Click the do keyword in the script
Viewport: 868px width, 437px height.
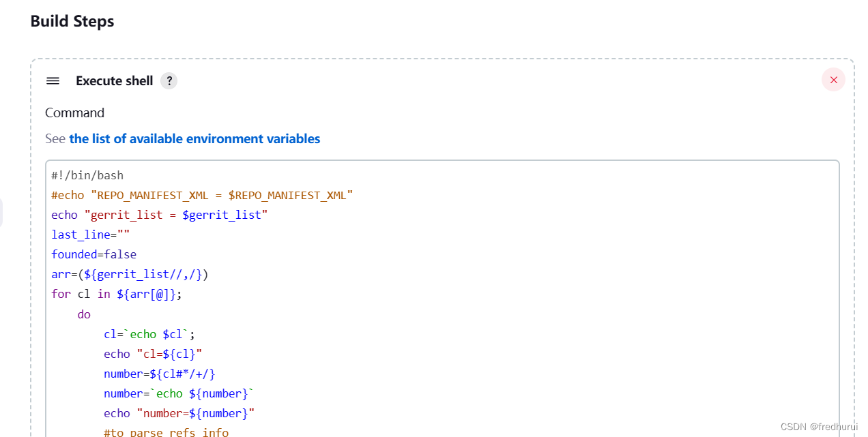tap(84, 314)
